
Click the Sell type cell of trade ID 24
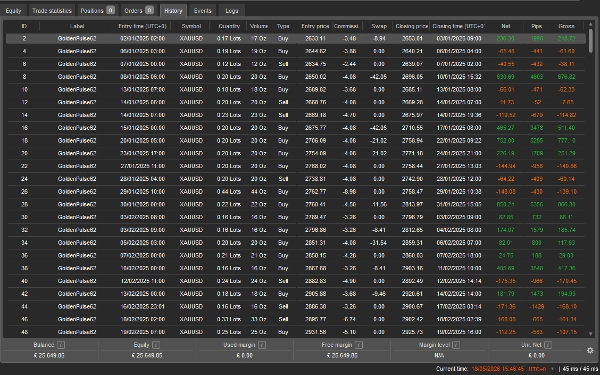pyautogui.click(x=283, y=179)
